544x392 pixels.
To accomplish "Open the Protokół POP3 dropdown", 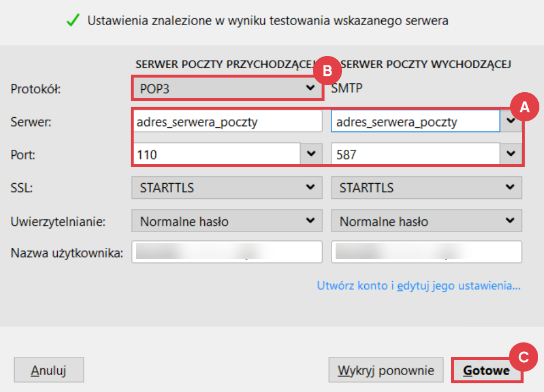I will [227, 89].
